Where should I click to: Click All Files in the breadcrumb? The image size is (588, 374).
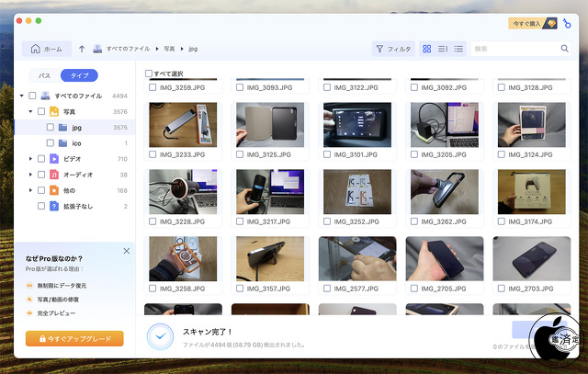[x=128, y=49]
